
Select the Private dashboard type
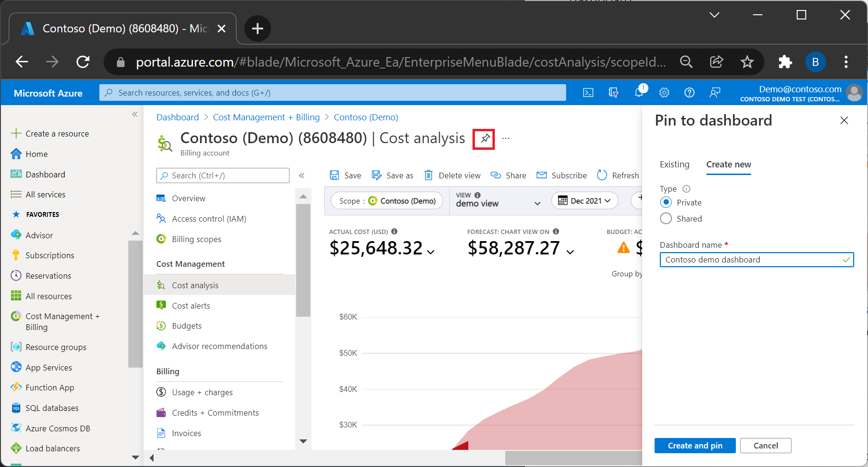point(666,203)
